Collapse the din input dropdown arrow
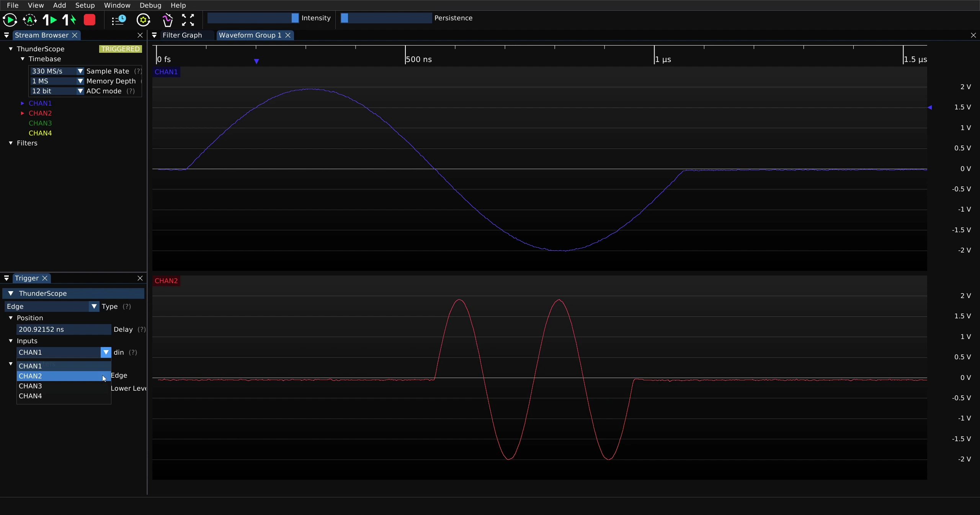The width and height of the screenshot is (980, 515). click(106, 352)
